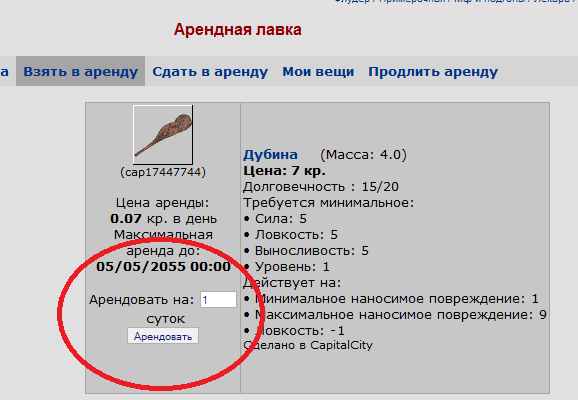The width and height of the screenshot is (578, 400).
Task: Open the Дубина item link
Action: coord(270,154)
